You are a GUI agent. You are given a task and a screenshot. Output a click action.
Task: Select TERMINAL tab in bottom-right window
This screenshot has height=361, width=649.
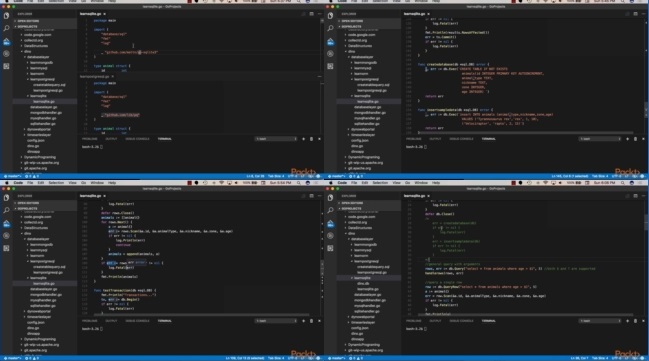[488, 321]
